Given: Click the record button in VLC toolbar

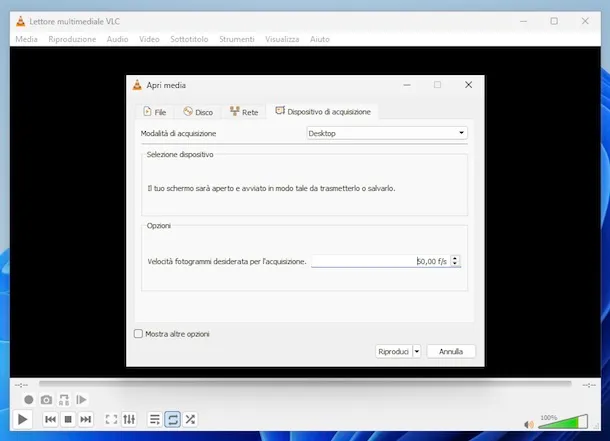Looking at the screenshot, I should [28, 400].
